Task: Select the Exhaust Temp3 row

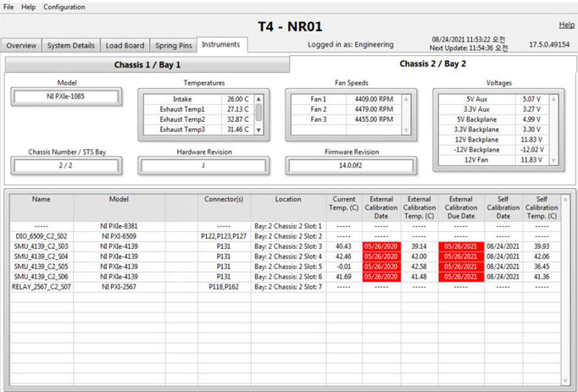Action: click(x=199, y=130)
